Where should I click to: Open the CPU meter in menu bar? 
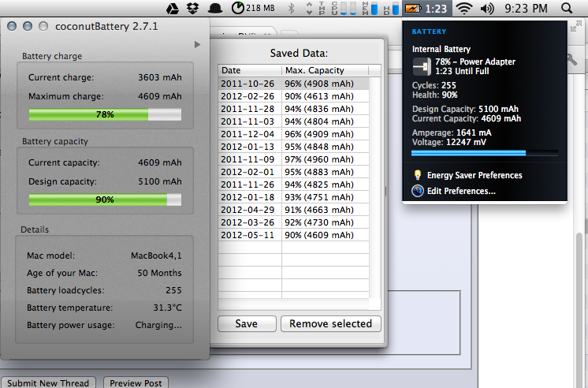click(x=344, y=8)
